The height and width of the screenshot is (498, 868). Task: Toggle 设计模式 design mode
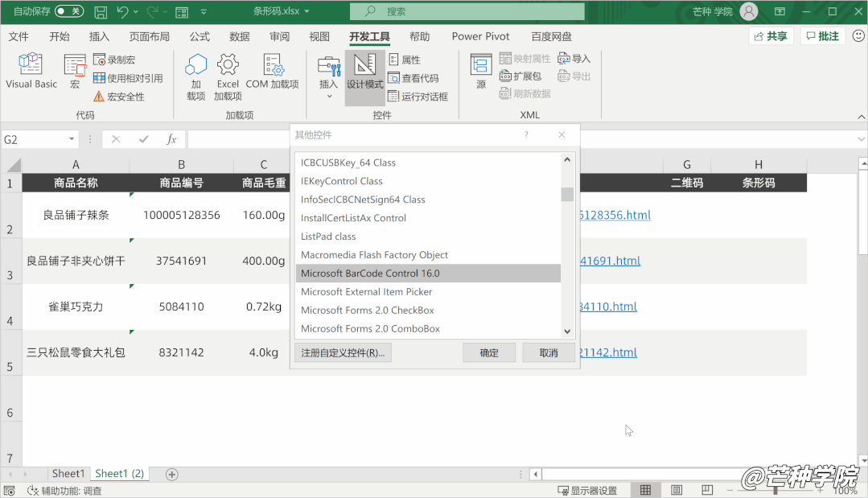[x=364, y=72]
